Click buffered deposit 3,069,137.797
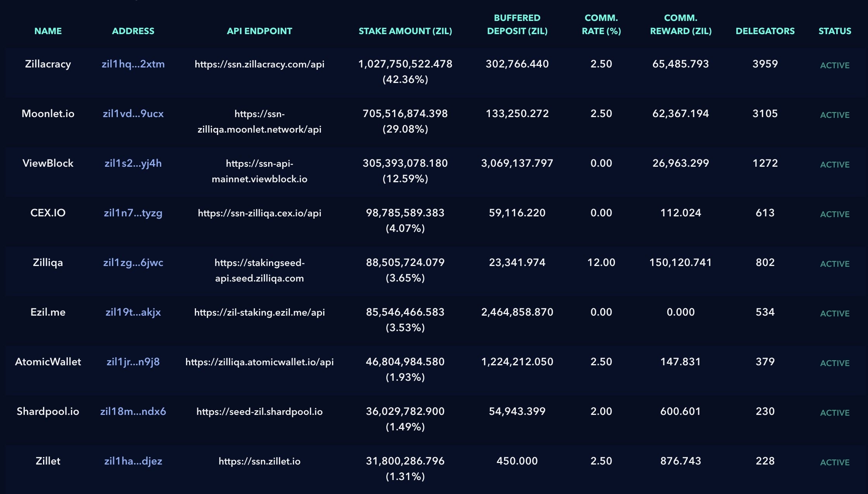868x494 pixels. coord(517,163)
